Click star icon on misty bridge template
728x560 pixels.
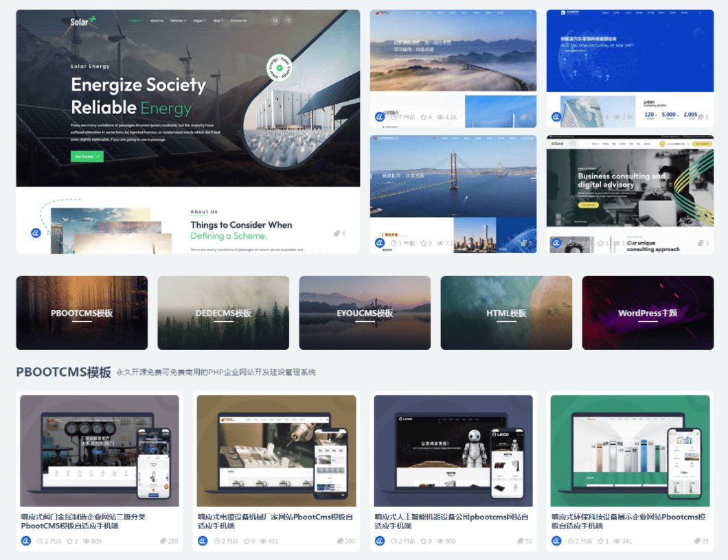[424, 117]
